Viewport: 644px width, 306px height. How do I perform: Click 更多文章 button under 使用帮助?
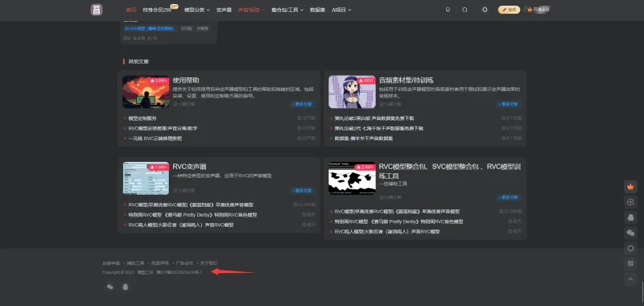tap(303, 105)
